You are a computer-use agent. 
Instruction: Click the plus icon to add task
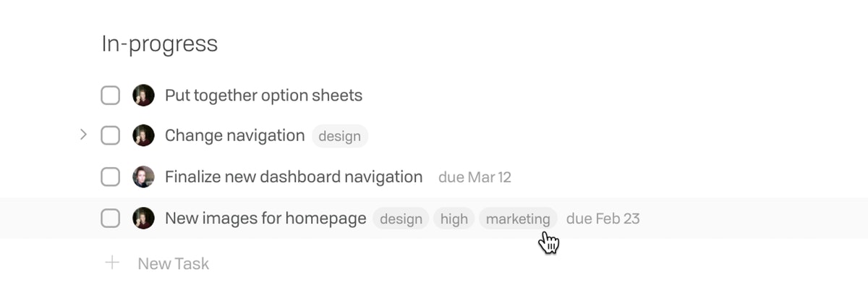[112, 263]
